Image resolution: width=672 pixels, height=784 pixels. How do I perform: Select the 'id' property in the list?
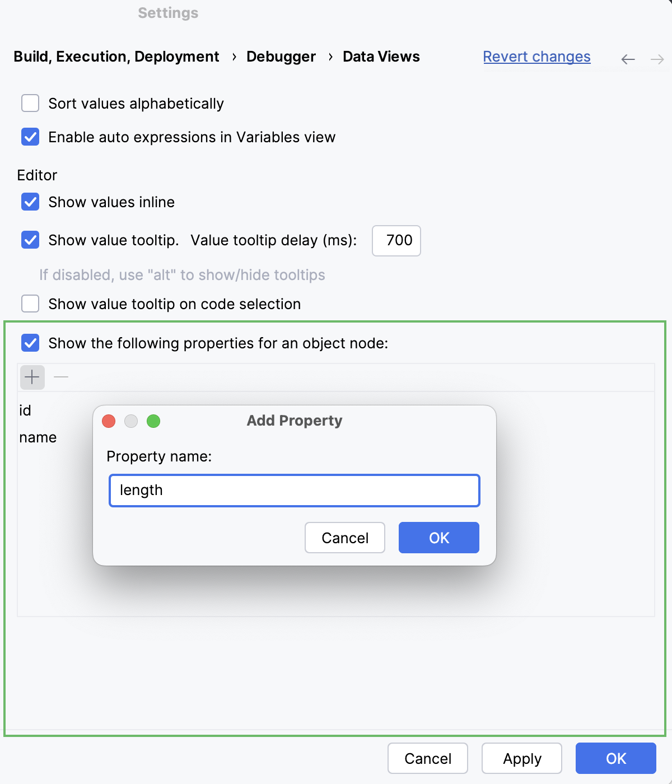click(x=25, y=410)
